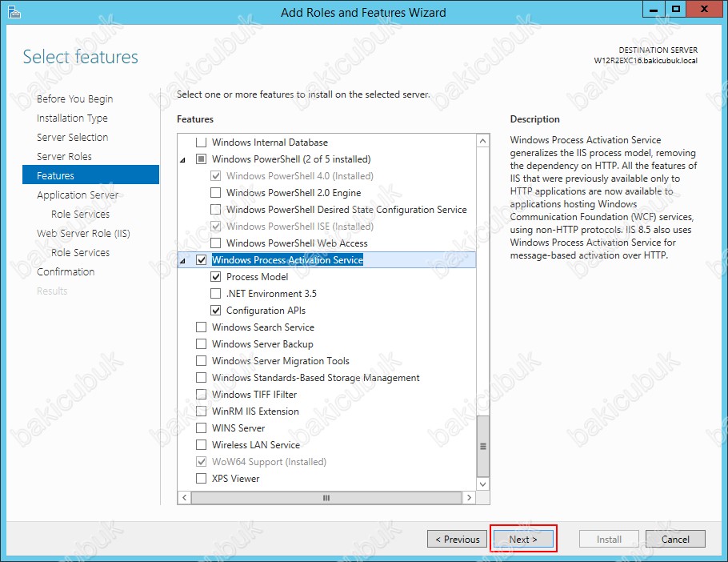This screenshot has height=562, width=728.
Task: Check the XPS Viewer checkbox
Action: click(201, 479)
